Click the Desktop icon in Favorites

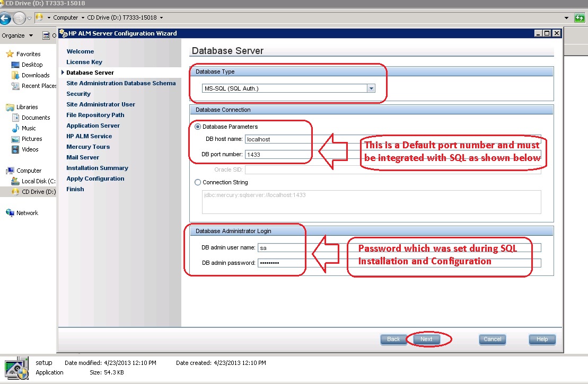click(15, 65)
